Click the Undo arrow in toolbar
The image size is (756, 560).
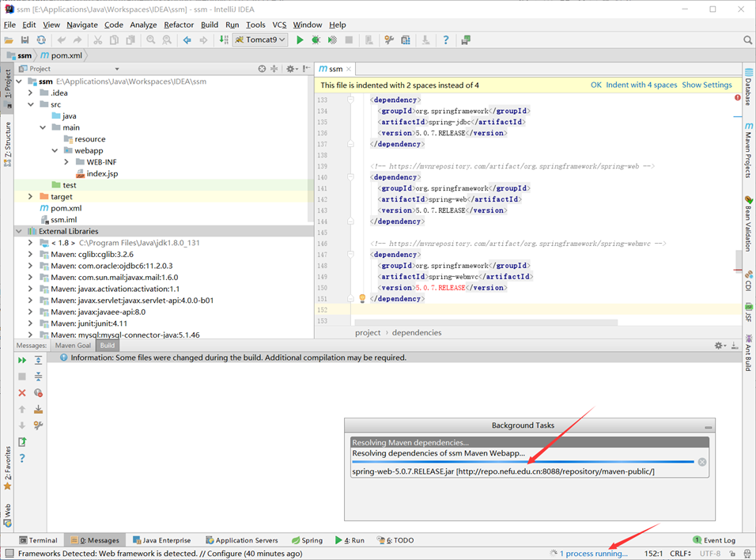coord(61,40)
